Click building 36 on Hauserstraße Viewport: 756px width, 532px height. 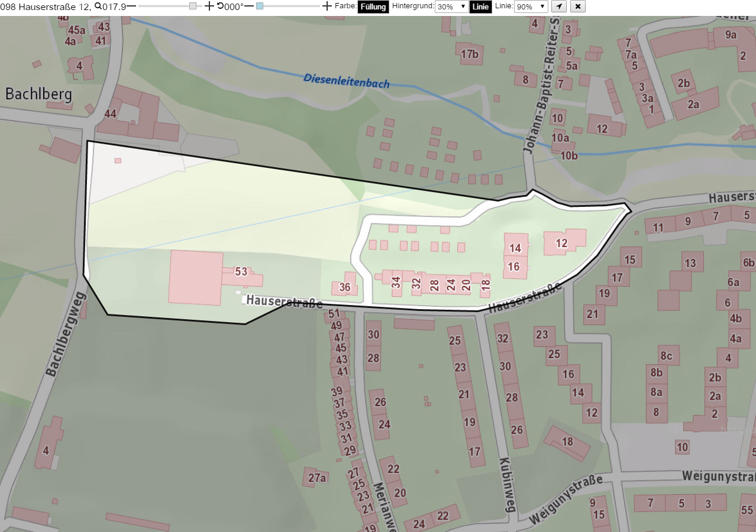click(x=345, y=288)
